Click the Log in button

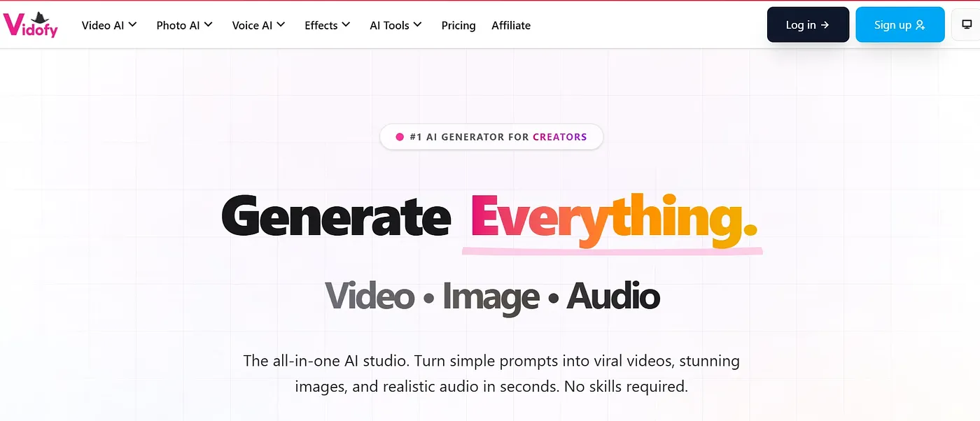click(808, 24)
